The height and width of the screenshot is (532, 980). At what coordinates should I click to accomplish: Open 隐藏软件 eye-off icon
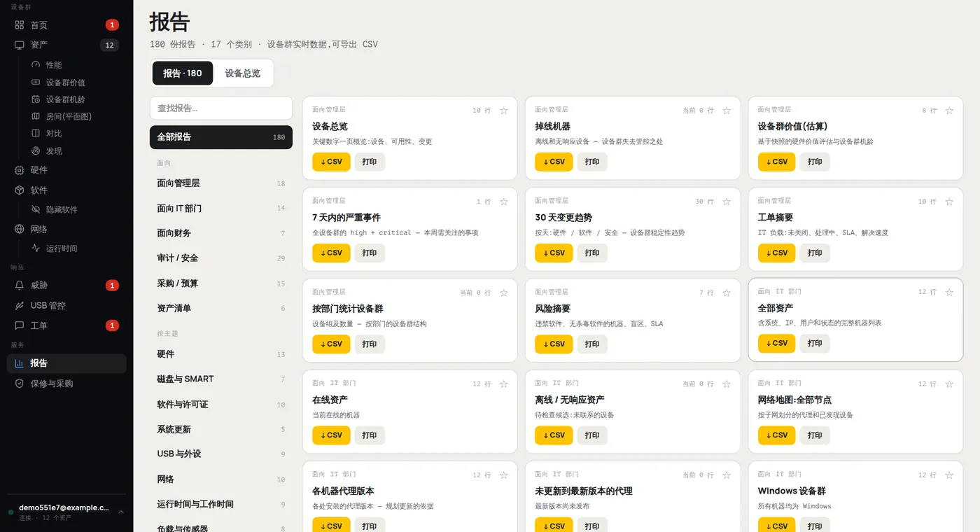[36, 209]
